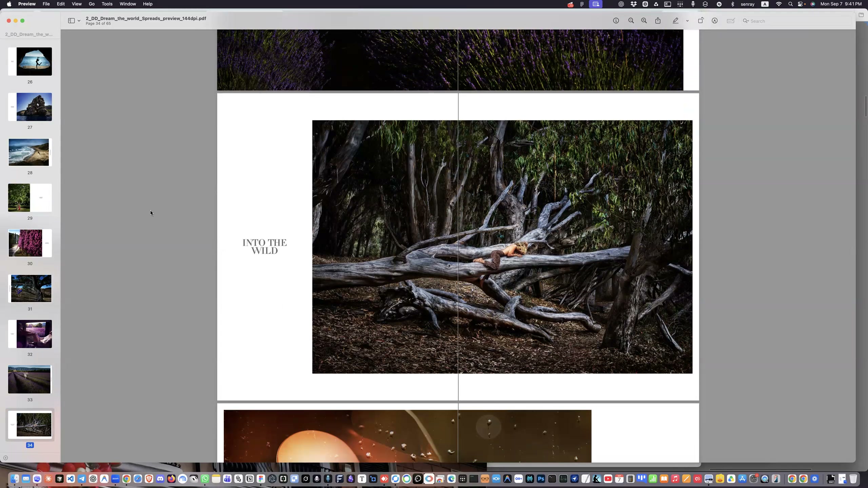
Task: Show the Markup toolbar
Action: [x=715, y=21]
